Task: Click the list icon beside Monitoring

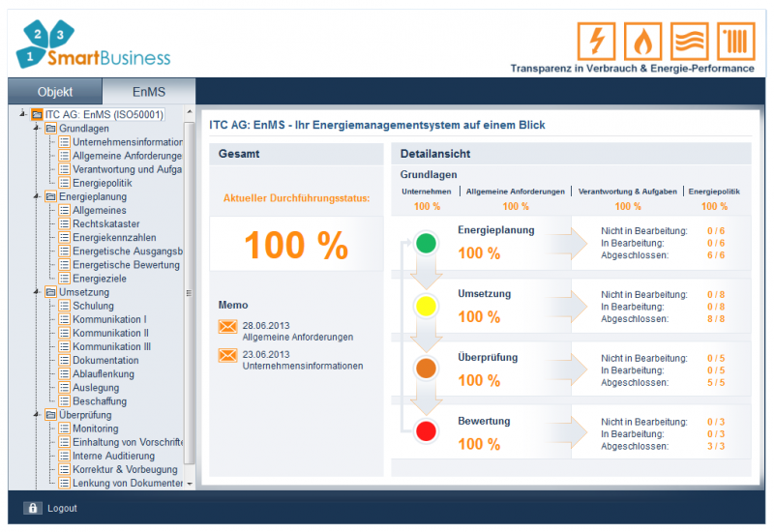Action: click(64, 429)
